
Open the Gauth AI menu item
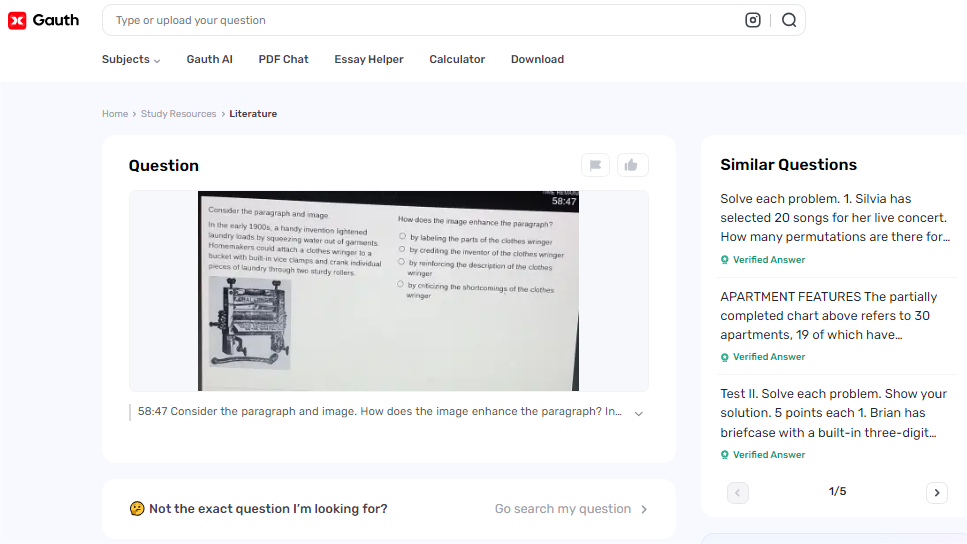pos(209,59)
